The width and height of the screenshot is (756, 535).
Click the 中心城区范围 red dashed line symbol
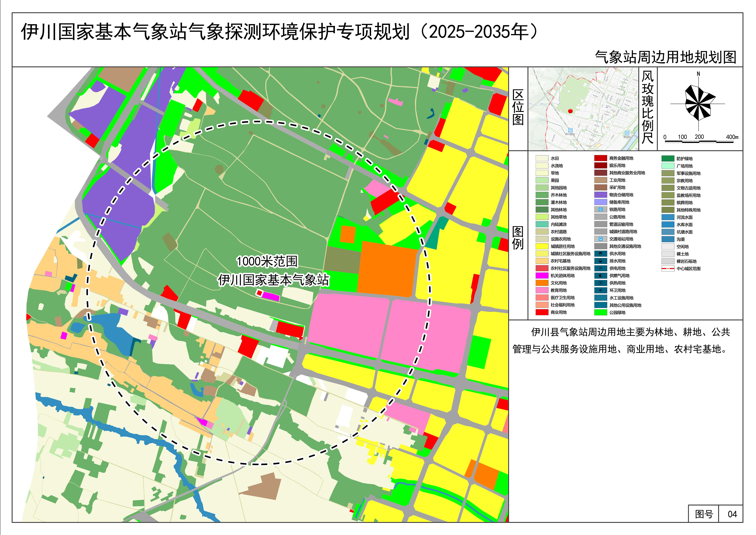coord(668,269)
